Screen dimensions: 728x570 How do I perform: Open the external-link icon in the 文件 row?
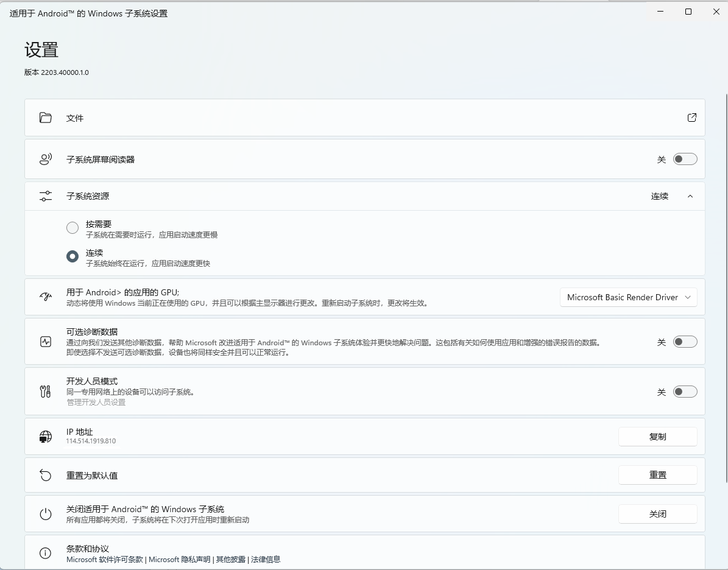[692, 118]
